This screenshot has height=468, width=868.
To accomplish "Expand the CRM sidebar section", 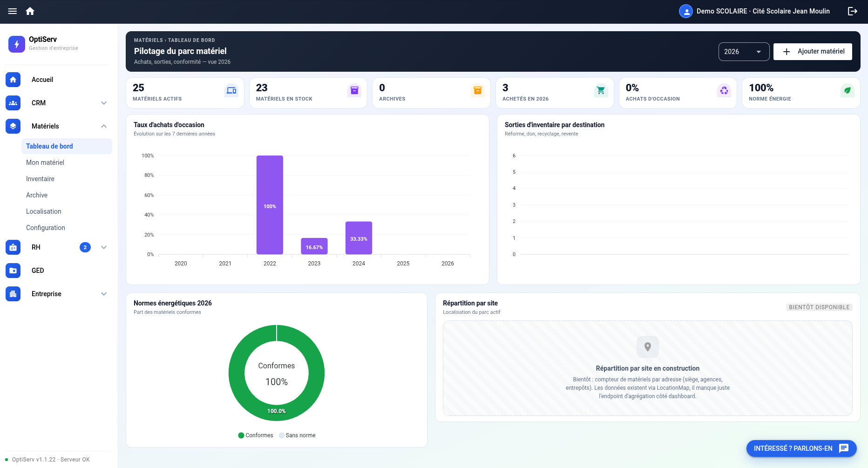I will point(104,103).
